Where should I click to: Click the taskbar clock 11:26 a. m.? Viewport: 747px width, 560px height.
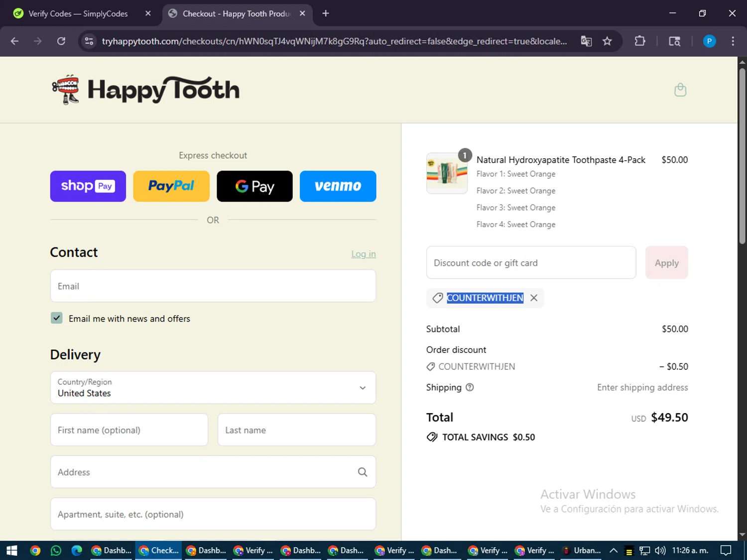[x=690, y=550]
